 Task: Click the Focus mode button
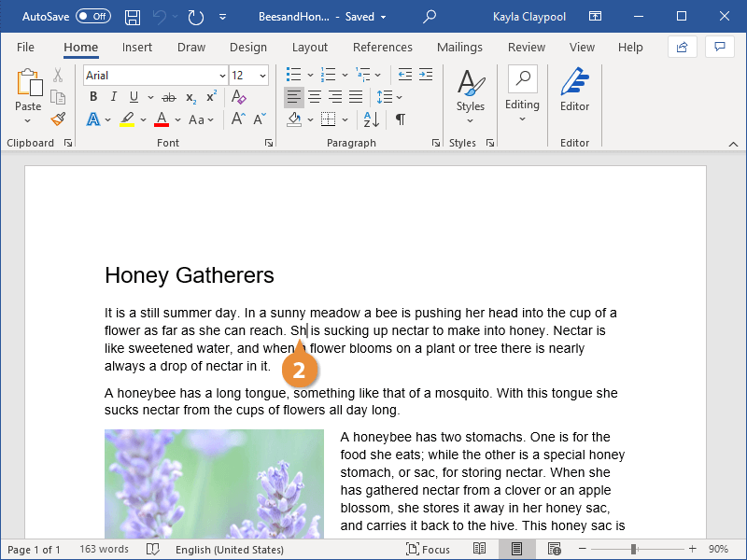point(429,550)
